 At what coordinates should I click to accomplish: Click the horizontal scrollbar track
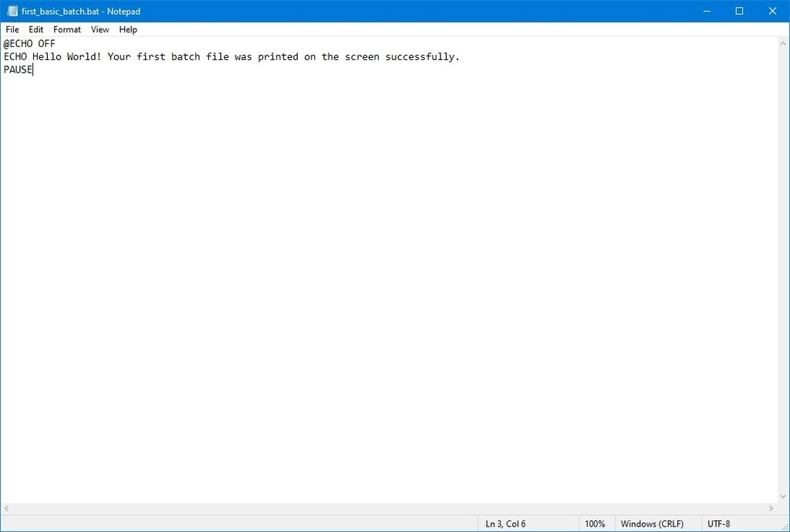[x=386, y=508]
